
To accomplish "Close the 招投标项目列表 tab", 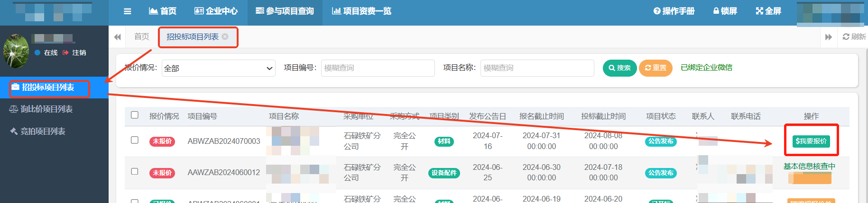I will (225, 36).
